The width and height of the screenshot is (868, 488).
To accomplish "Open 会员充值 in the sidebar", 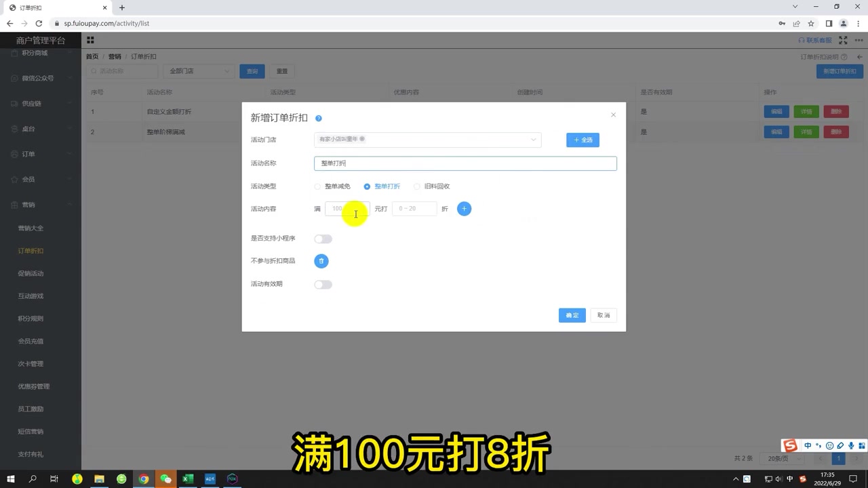I will tap(31, 342).
